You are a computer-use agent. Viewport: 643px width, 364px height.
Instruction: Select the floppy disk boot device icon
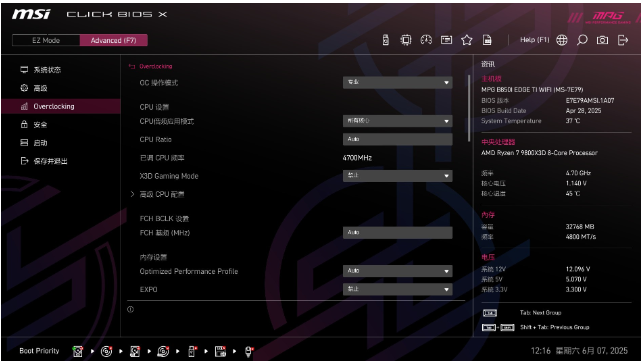[220, 351]
